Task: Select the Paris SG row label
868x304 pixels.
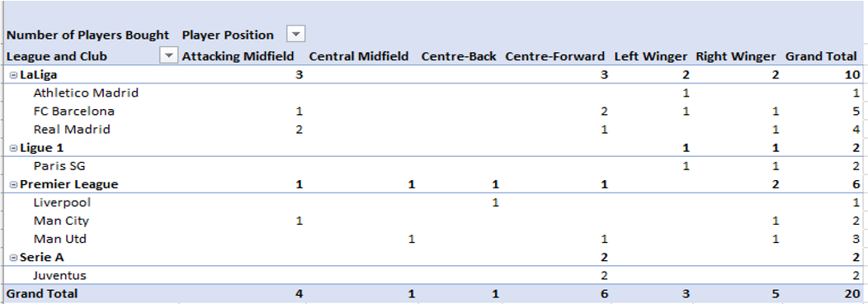Action: click(x=59, y=165)
